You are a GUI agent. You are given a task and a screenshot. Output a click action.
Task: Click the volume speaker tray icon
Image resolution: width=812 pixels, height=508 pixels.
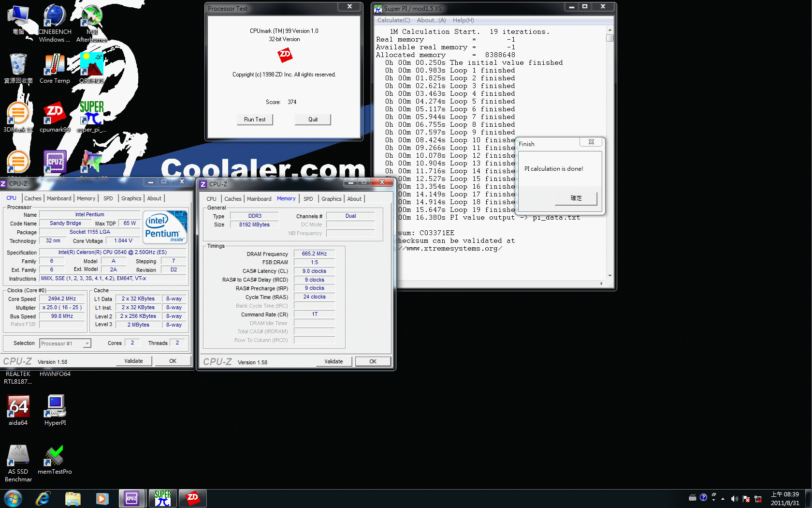[734, 499]
